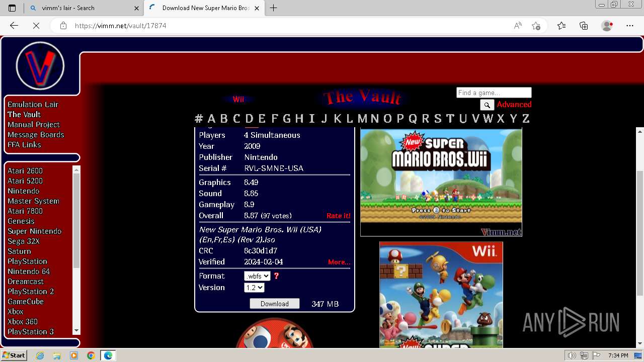
Task: Click the browser address bar URL
Action: 121,26
